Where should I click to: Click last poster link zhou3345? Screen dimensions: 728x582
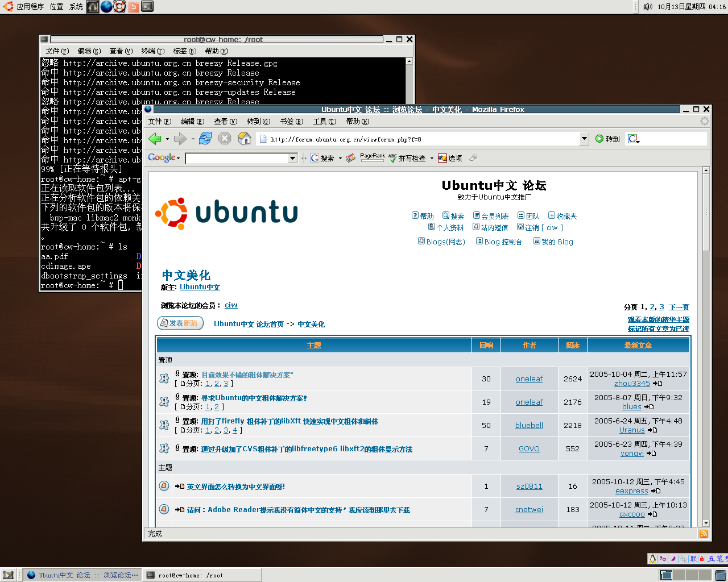point(632,384)
